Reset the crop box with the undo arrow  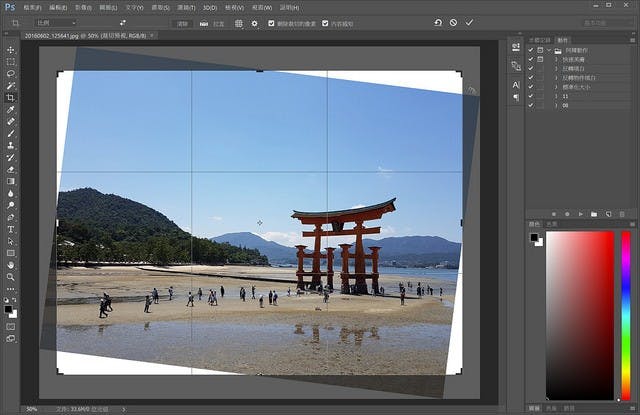point(438,22)
